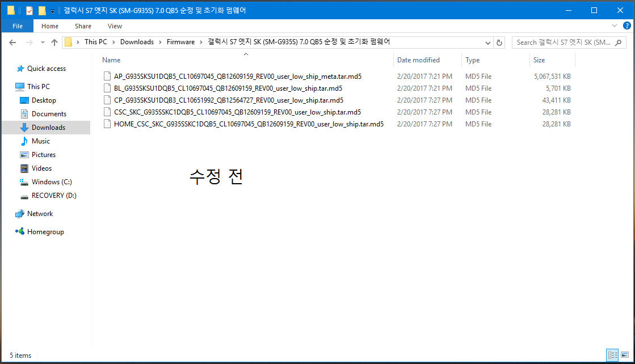The width and height of the screenshot is (635, 364).
Task: Open the File menu
Action: (x=17, y=26)
